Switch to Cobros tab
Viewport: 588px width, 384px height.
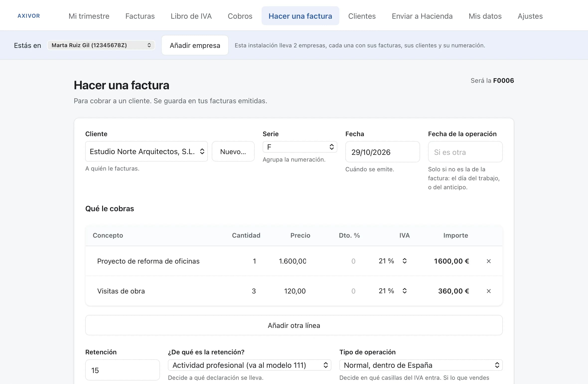[240, 16]
